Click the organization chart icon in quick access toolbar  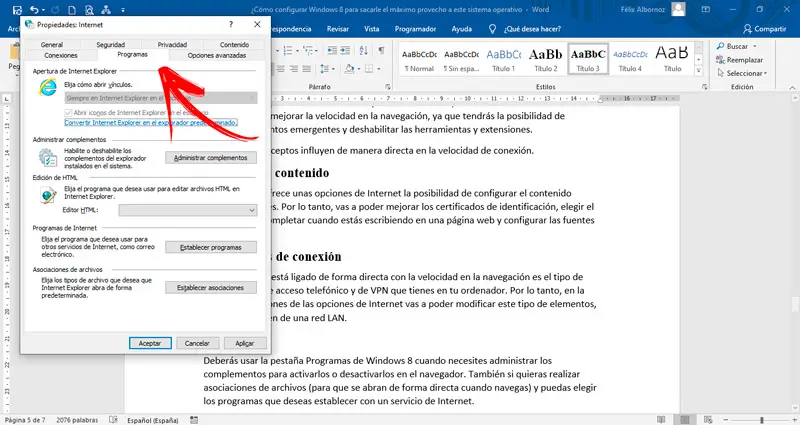click(106, 10)
